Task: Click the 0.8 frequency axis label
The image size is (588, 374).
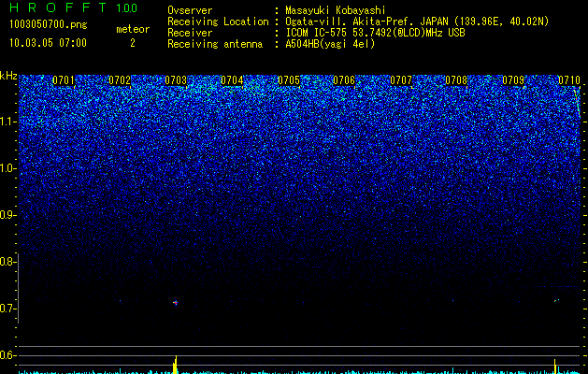Action: click(x=7, y=262)
